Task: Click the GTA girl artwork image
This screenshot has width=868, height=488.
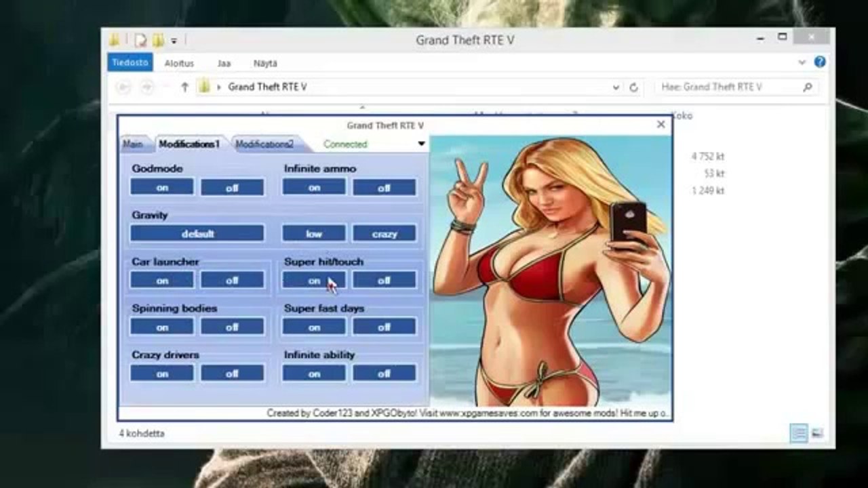Action: click(549, 270)
